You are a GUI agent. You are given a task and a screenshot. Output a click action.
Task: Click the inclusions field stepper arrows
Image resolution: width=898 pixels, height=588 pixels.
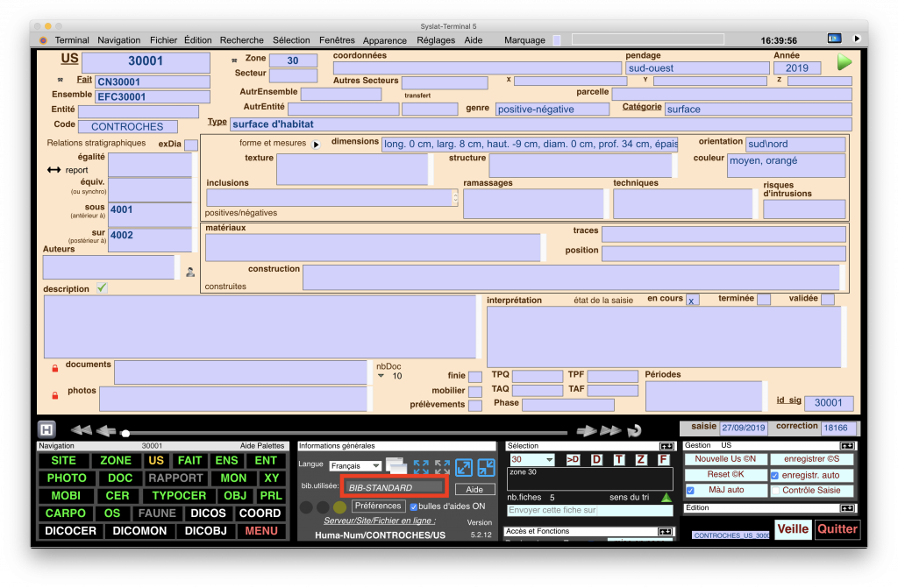click(x=455, y=197)
